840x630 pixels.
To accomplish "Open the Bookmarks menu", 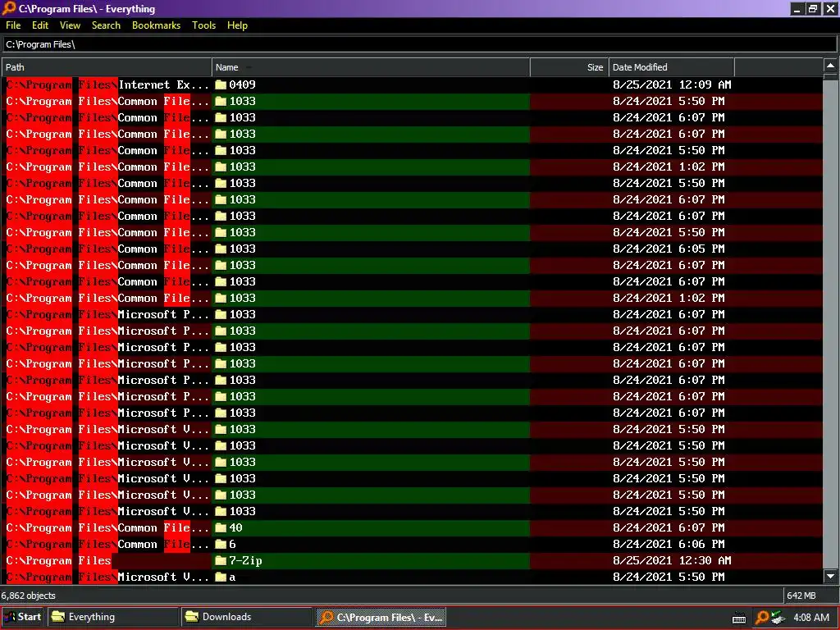I will [156, 25].
